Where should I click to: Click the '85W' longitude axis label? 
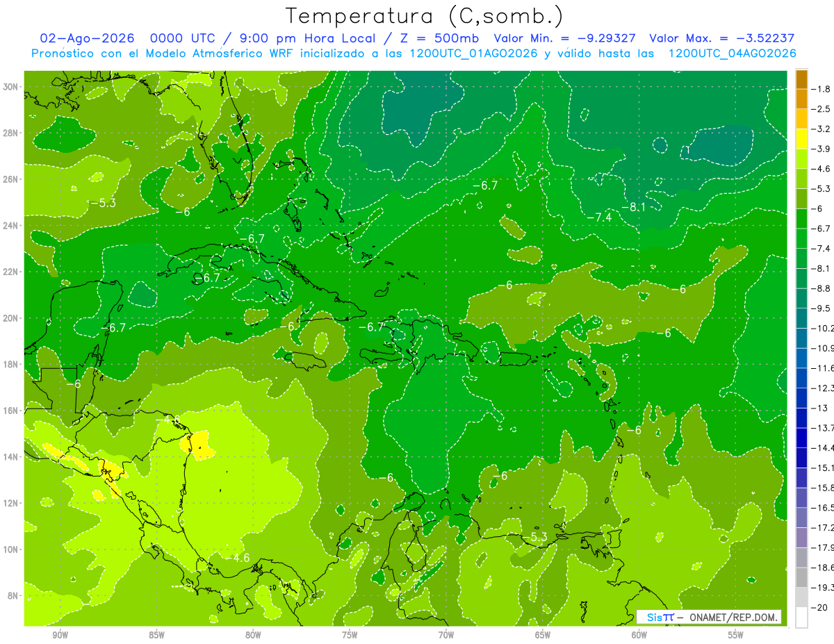coord(156,634)
